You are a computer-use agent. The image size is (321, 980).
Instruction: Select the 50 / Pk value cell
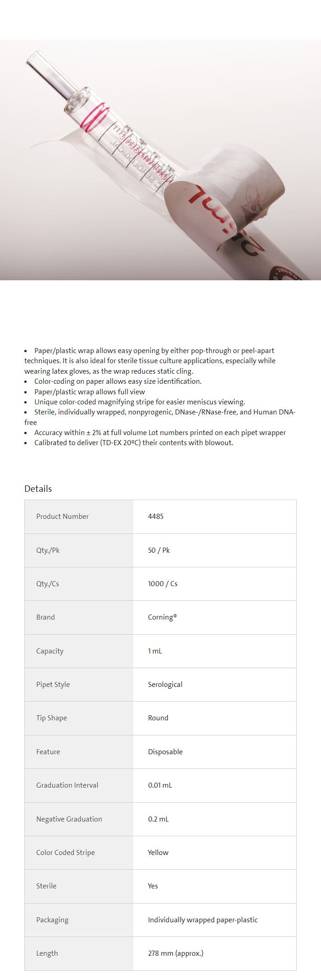tap(159, 550)
